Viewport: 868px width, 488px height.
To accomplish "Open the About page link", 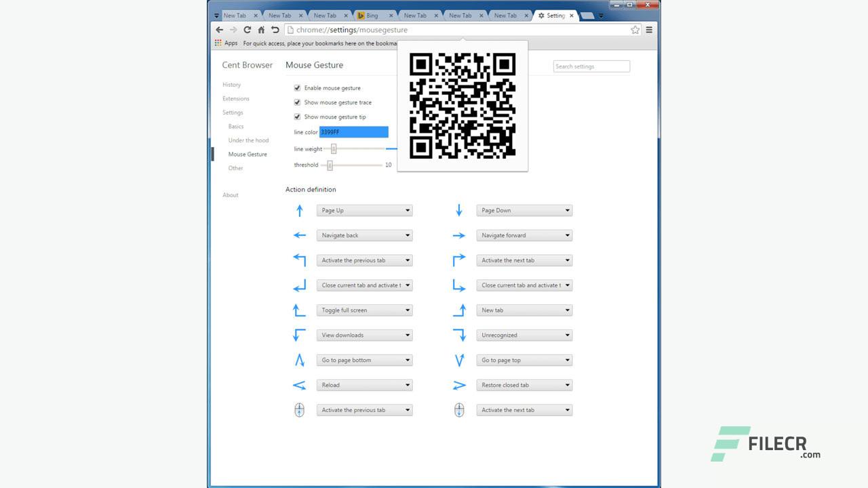I will pyautogui.click(x=231, y=195).
